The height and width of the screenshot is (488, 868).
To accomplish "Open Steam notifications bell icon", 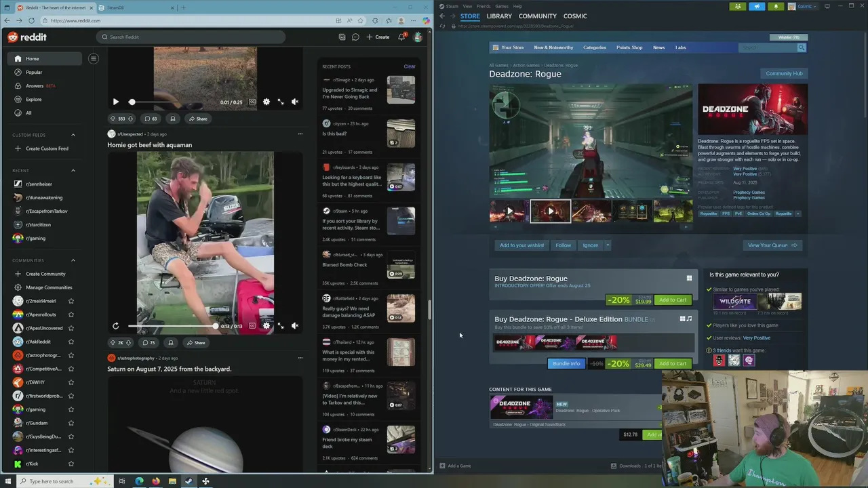I will tap(776, 6).
